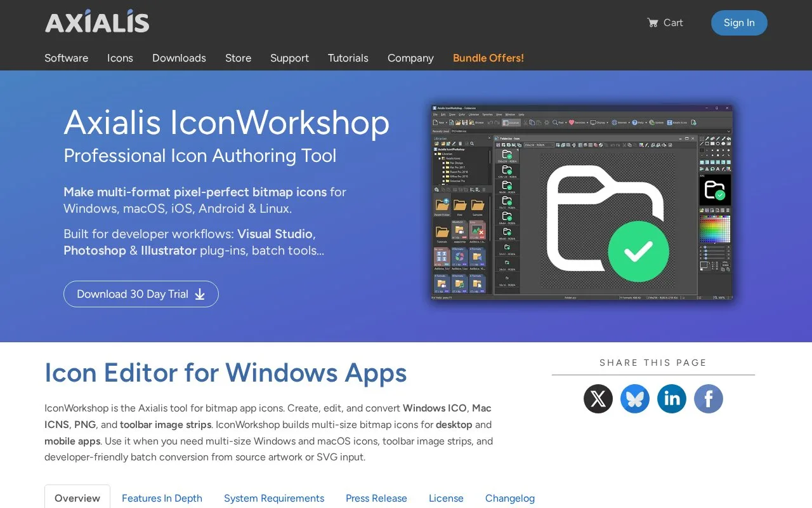Screen dimensions: 812x508
Task: Share this page on X
Action: coord(598,399)
